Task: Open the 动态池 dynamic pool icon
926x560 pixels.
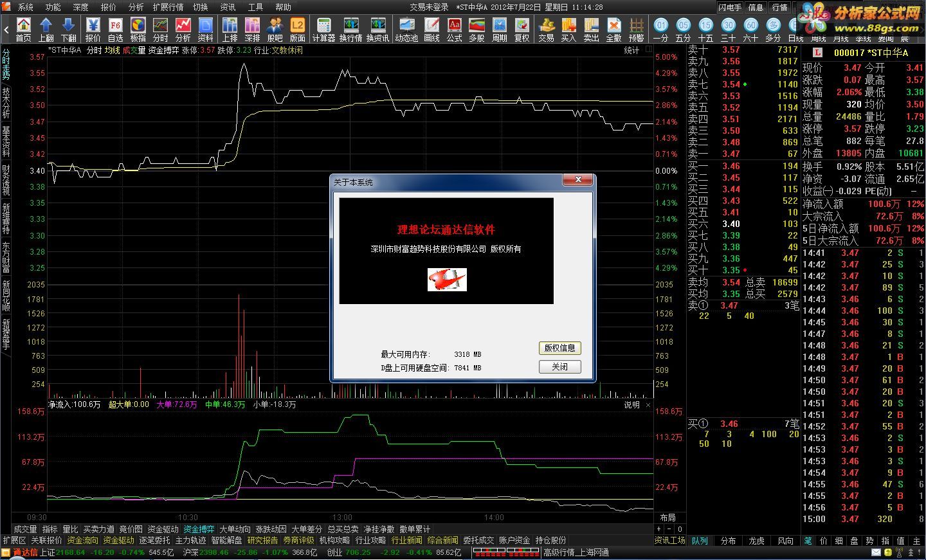Action: pyautogui.click(x=406, y=30)
